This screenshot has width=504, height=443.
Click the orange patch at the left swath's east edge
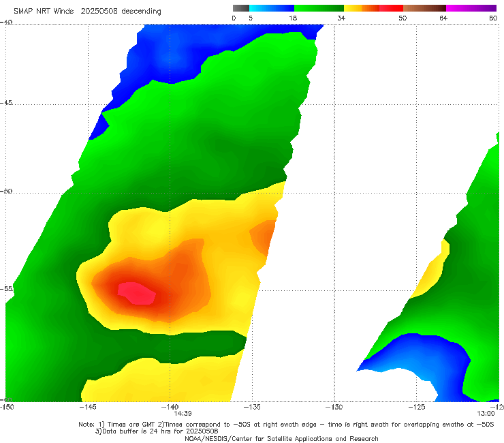264,237
